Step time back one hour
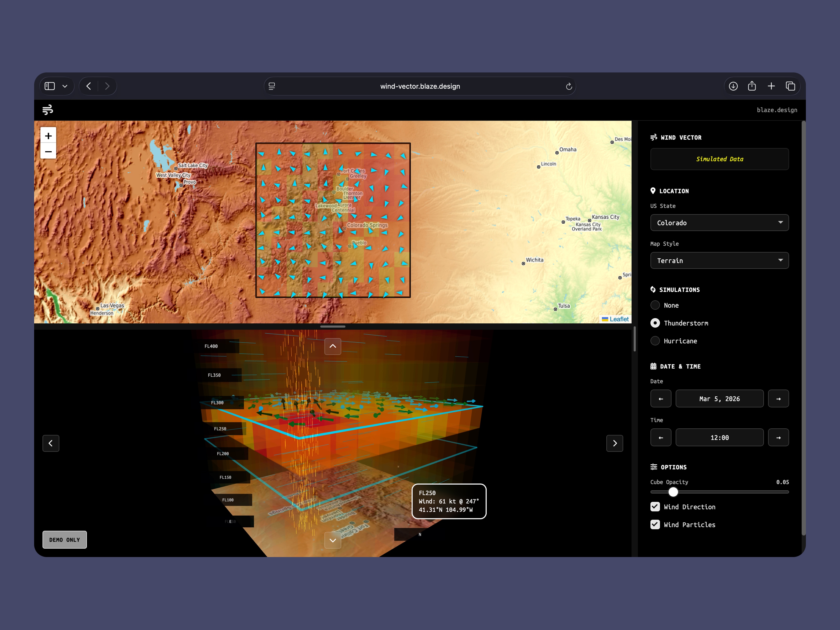Image resolution: width=840 pixels, height=630 pixels. click(661, 438)
